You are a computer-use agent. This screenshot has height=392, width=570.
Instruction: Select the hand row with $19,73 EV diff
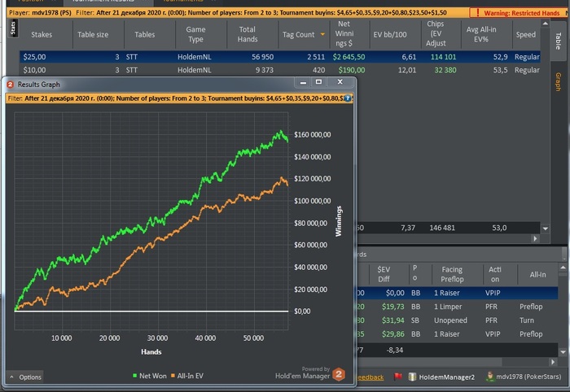tap(458, 307)
